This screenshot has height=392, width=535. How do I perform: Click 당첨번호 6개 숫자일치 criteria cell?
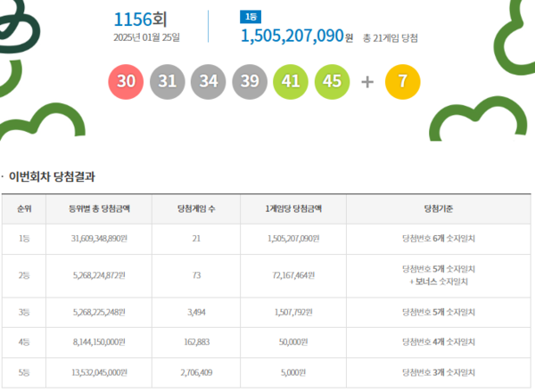coord(439,239)
